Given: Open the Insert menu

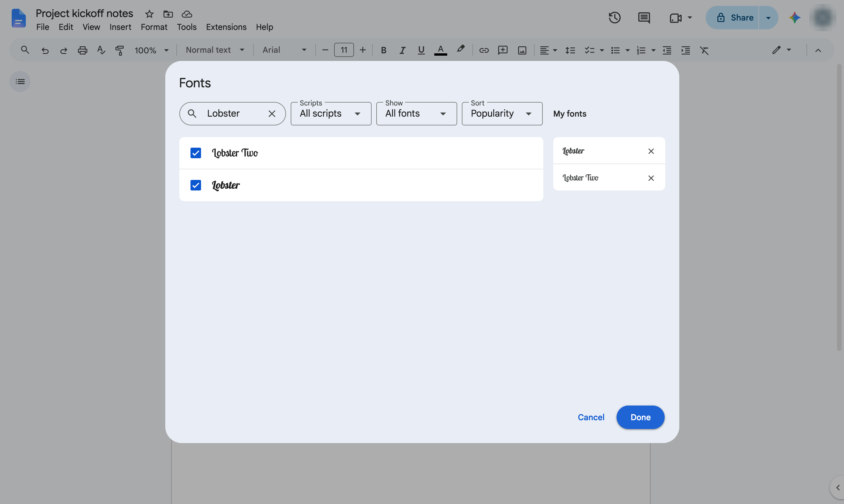Looking at the screenshot, I should [120, 27].
